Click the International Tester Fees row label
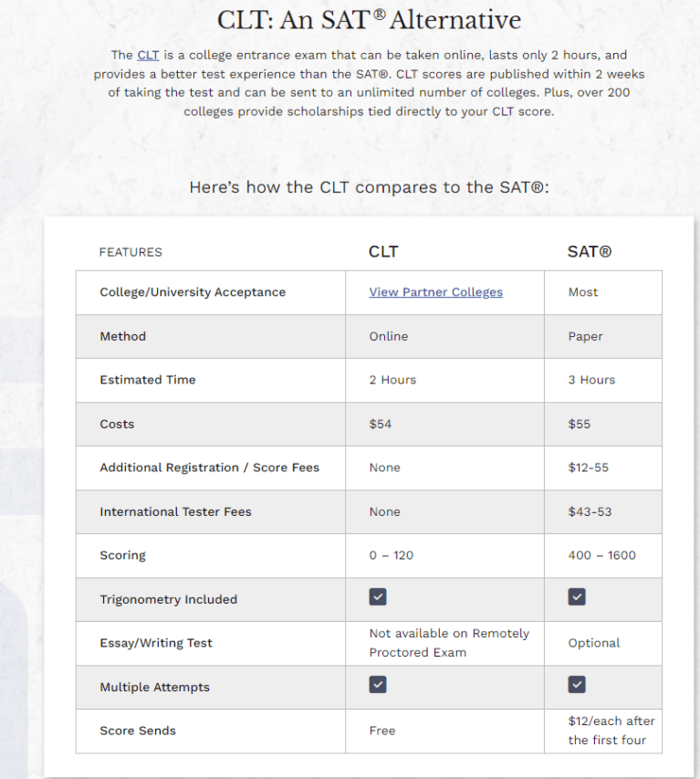The width and height of the screenshot is (700, 779). pos(175,511)
